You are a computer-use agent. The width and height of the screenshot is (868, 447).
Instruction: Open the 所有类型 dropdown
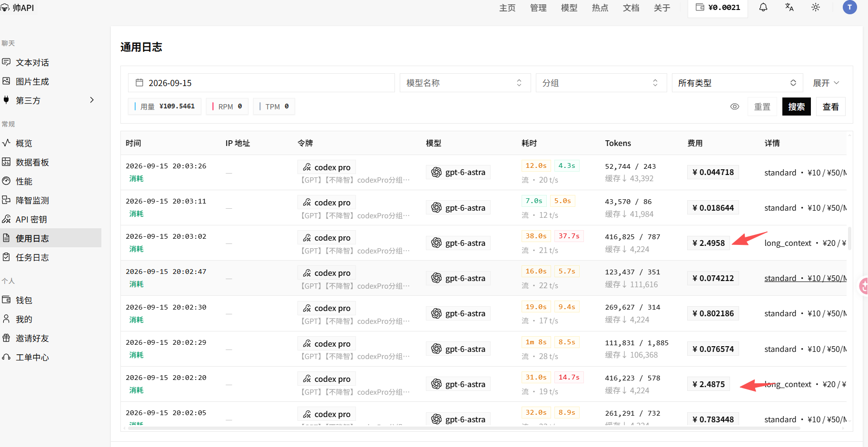[737, 83]
